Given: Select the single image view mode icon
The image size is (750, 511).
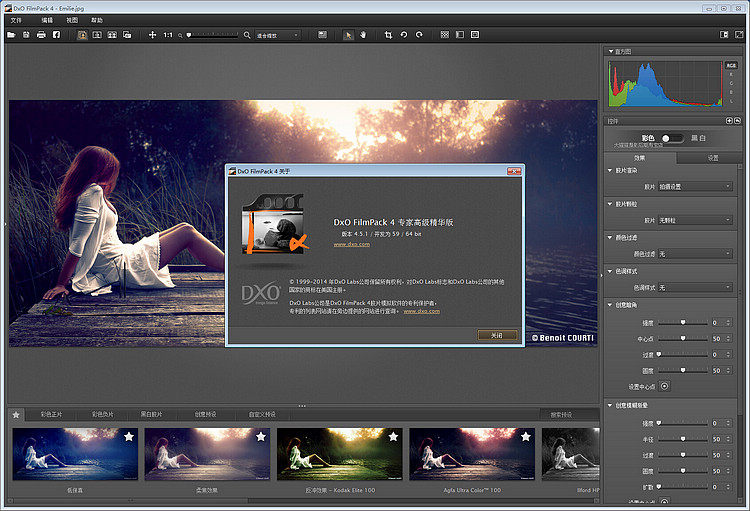Looking at the screenshot, I should [82, 34].
